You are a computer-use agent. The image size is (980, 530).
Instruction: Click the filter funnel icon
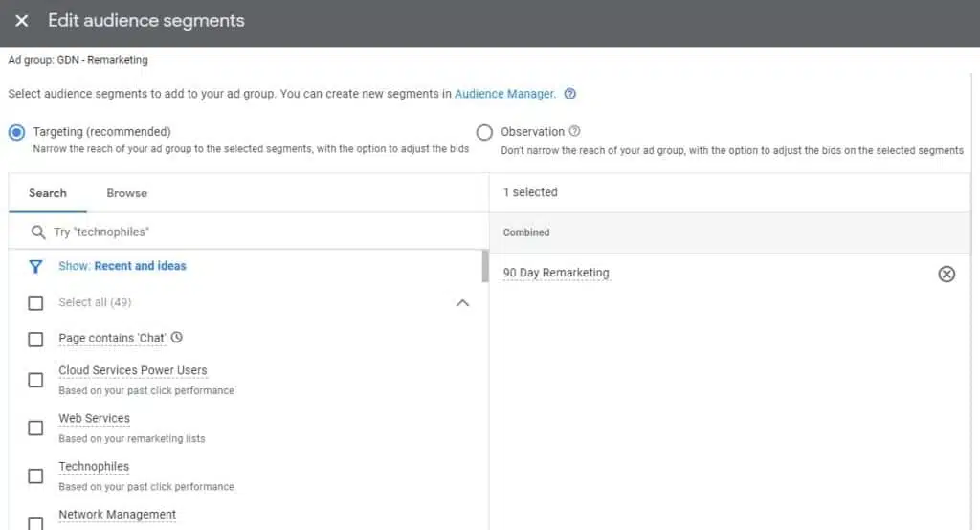35,267
